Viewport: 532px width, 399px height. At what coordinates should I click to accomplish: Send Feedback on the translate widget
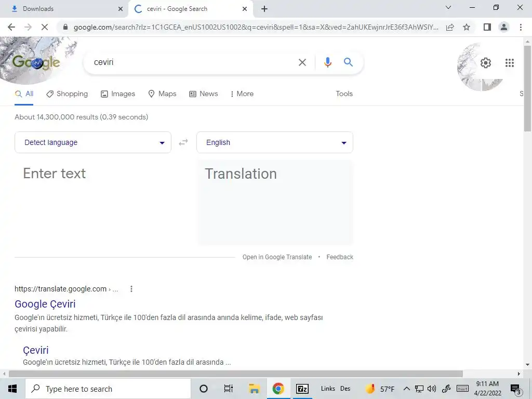tap(340, 257)
